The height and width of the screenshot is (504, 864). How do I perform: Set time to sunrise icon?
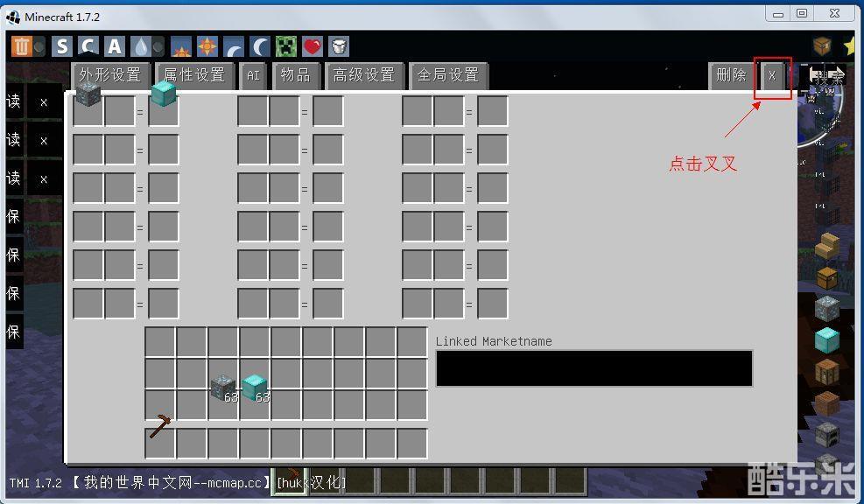tap(180, 47)
